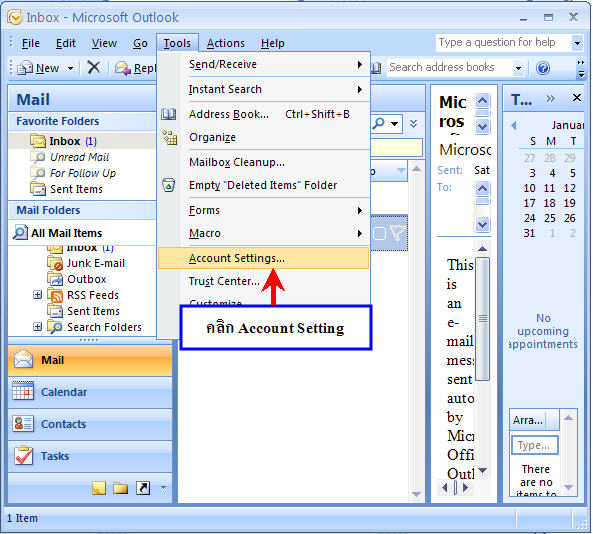
Task: Select For Follow Up folder
Action: tap(83, 173)
